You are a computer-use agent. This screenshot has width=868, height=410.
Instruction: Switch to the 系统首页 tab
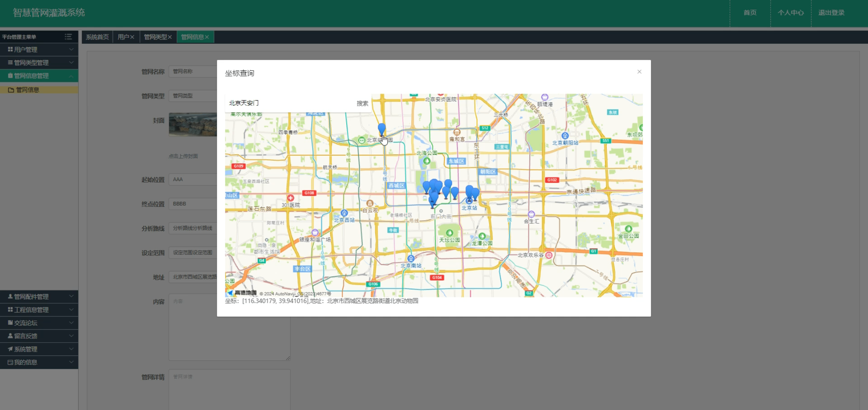[x=97, y=37]
